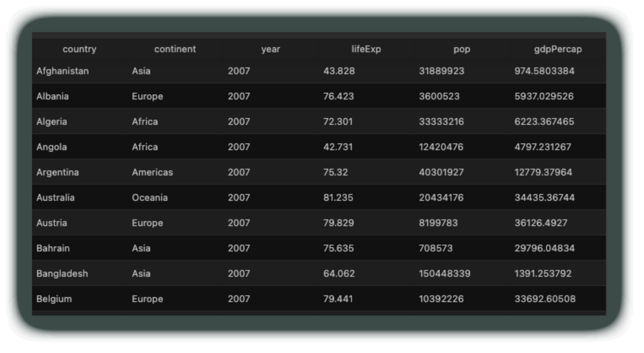Select the gdpPercap column header
Screen dimensions: 644x353
pyautogui.click(x=558, y=49)
